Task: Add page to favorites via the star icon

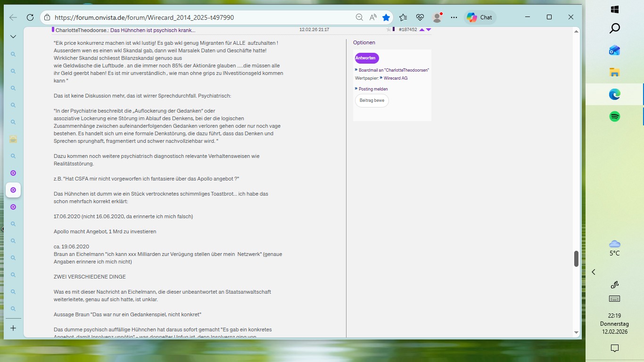Action: tap(386, 17)
